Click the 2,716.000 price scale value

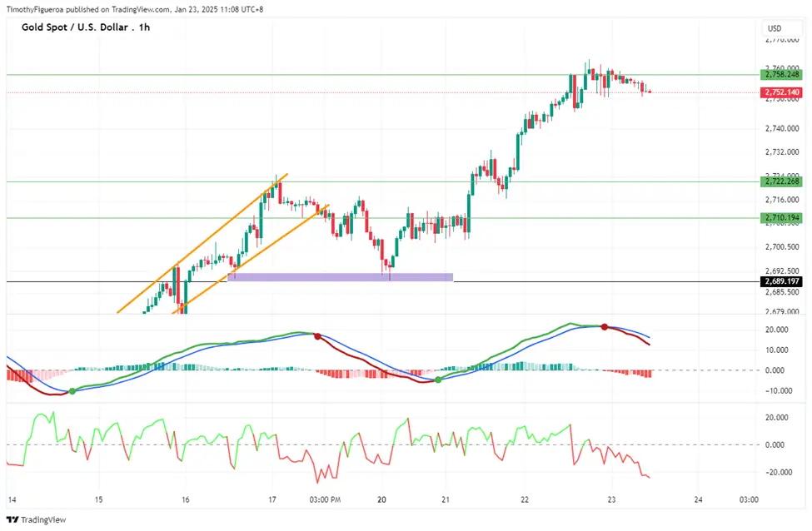click(782, 200)
